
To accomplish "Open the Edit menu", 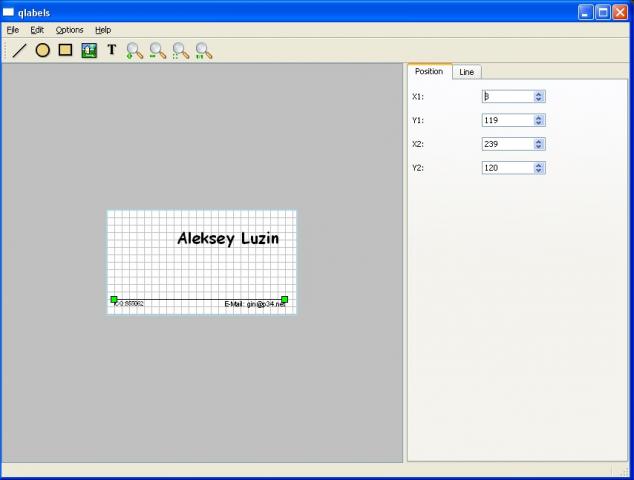I will pos(37,30).
